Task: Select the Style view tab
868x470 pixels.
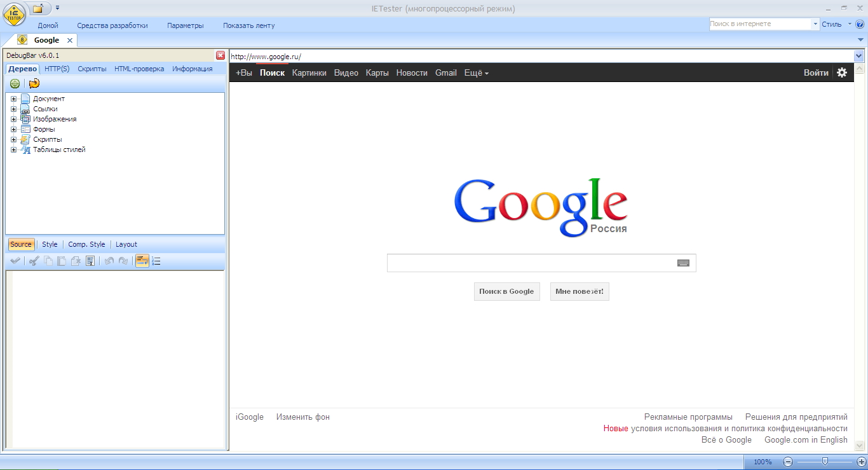Action: tap(50, 244)
